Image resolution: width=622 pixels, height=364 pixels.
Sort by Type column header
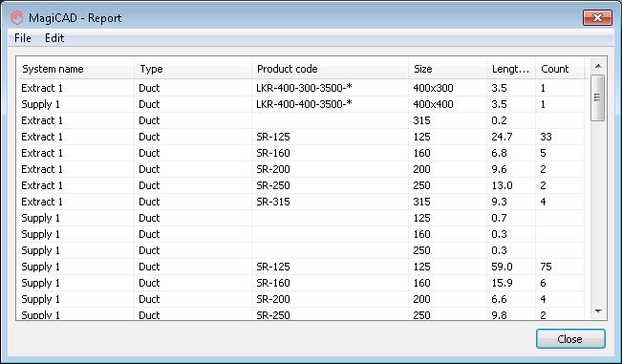(x=193, y=69)
